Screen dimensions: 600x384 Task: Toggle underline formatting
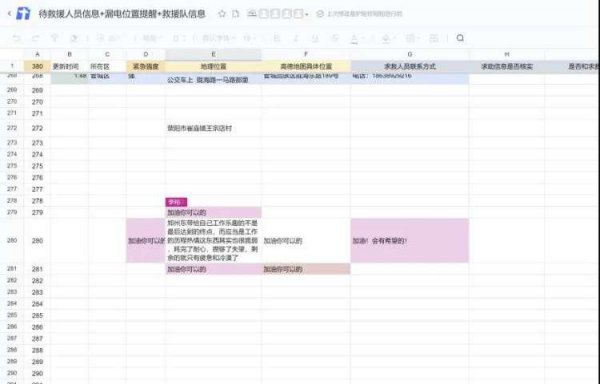click(x=315, y=38)
